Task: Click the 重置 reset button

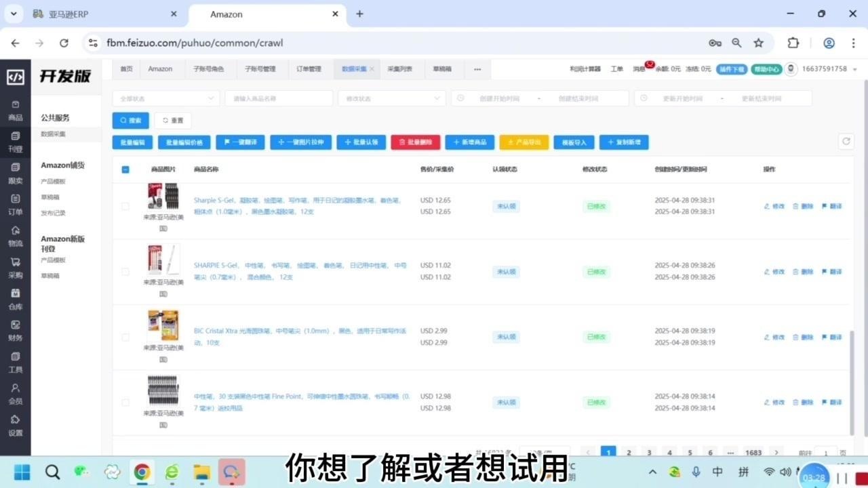Action: coord(173,121)
